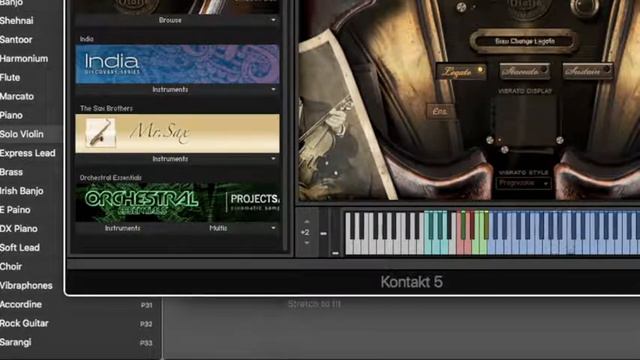
Task: Select the Express Lead patch
Action: click(x=28, y=153)
